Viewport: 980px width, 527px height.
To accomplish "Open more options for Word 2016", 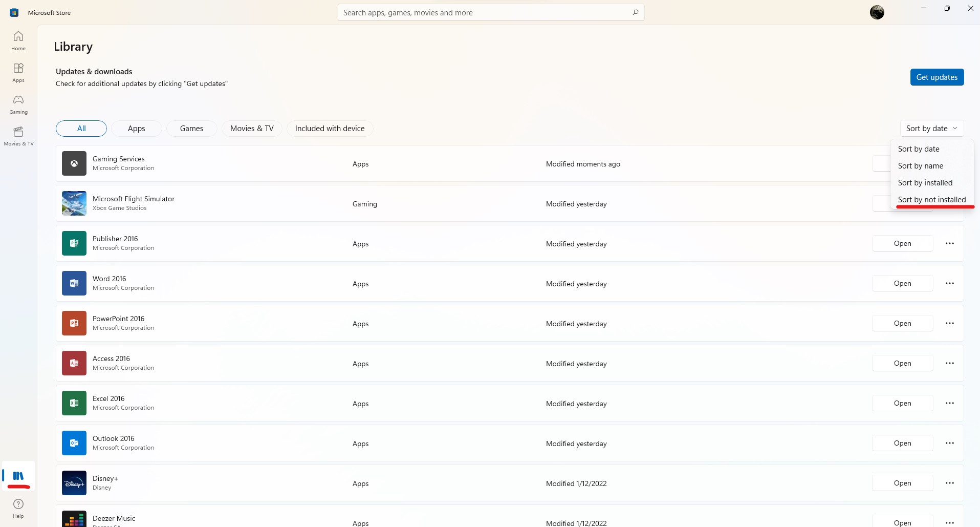I will [950, 283].
